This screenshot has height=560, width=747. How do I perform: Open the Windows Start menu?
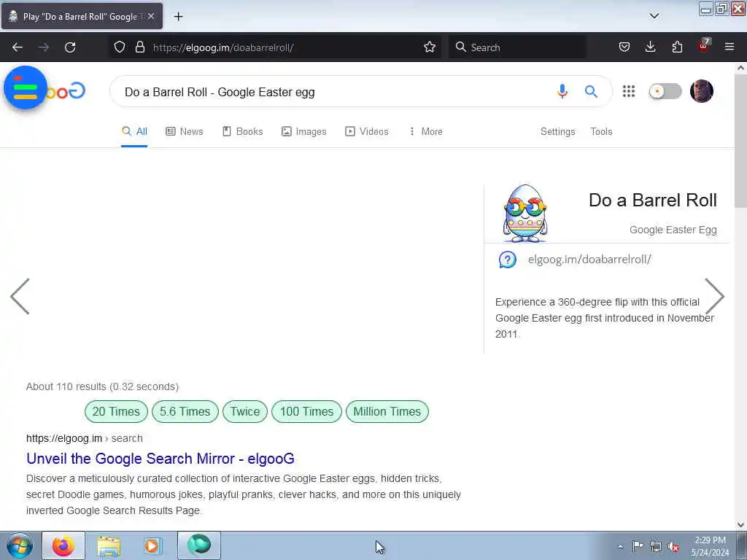tap(20, 545)
